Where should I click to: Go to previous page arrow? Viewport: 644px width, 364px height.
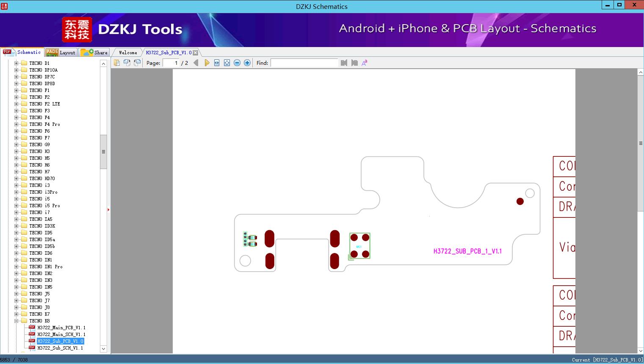point(196,63)
